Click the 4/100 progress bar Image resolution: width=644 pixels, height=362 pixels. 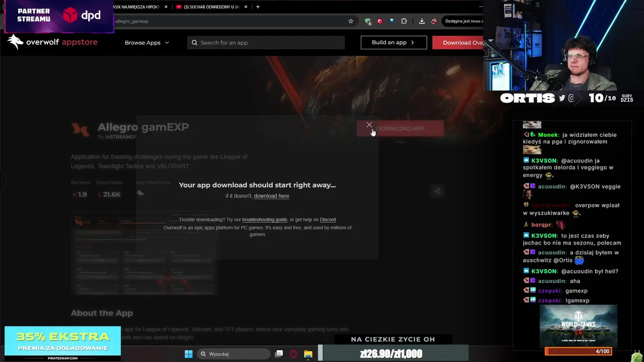point(578,351)
